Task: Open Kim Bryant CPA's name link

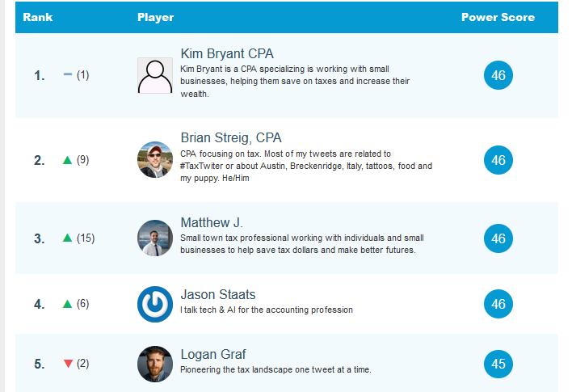Action: [x=227, y=54]
